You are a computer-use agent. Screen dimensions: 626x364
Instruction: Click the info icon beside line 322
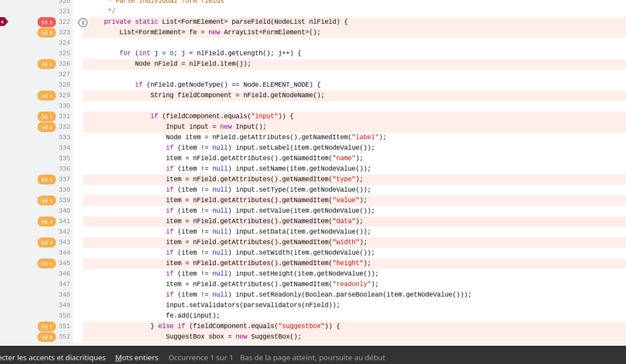83,21
